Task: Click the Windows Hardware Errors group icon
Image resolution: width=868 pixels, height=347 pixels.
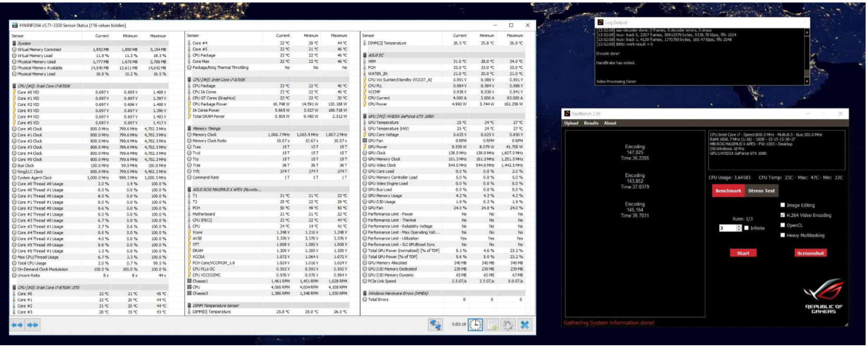Action: click(x=365, y=293)
